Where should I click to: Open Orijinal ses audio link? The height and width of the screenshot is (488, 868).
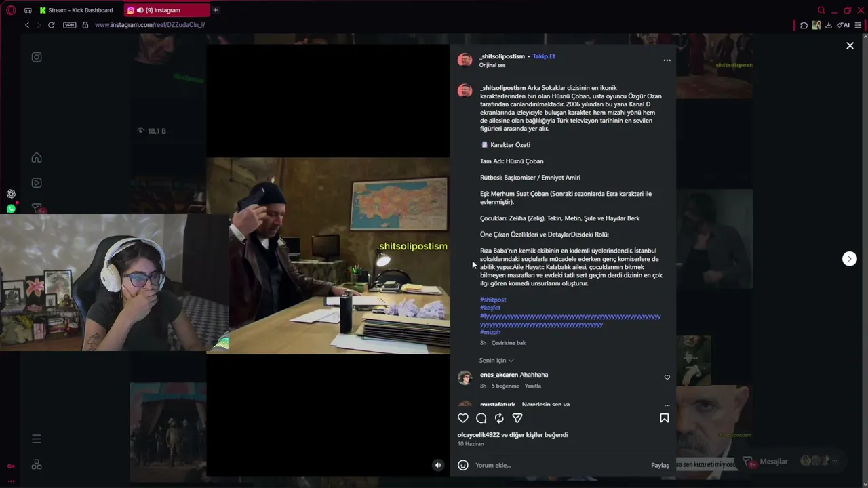click(492, 65)
